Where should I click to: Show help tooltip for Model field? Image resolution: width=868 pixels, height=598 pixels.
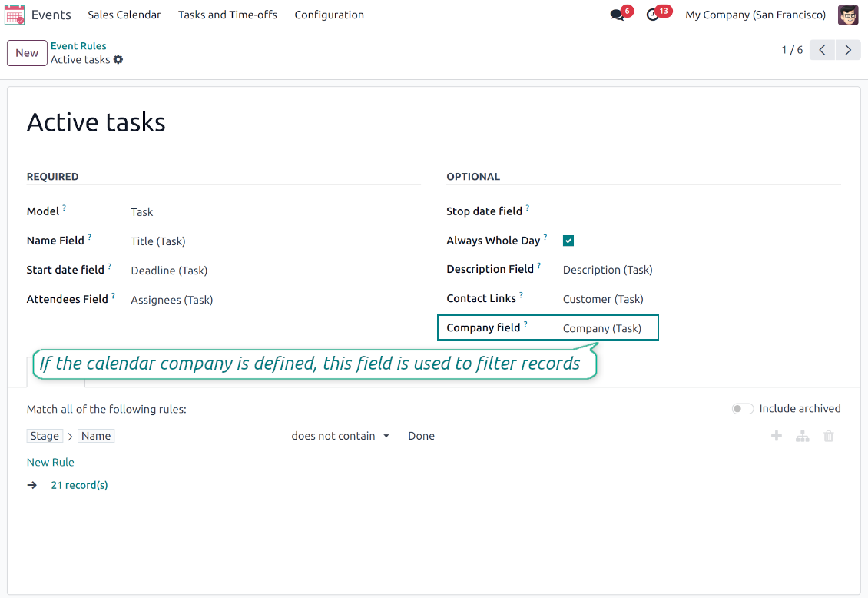tap(65, 208)
